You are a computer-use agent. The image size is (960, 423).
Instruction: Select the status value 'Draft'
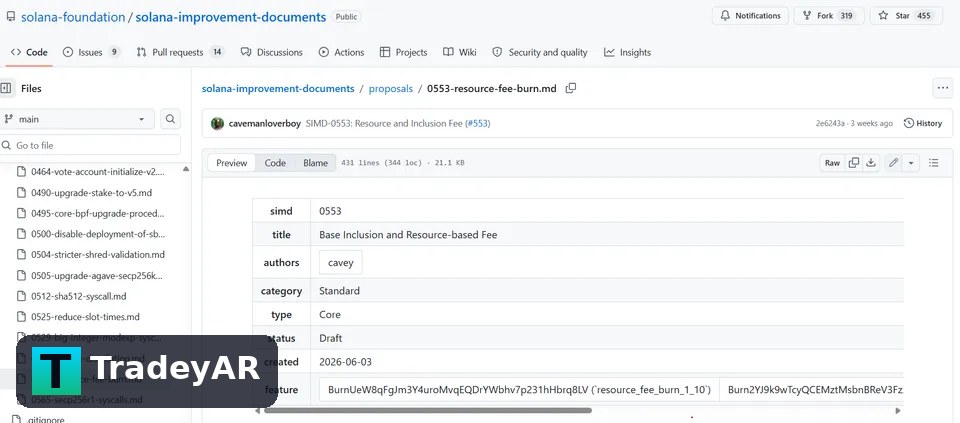(x=331, y=339)
